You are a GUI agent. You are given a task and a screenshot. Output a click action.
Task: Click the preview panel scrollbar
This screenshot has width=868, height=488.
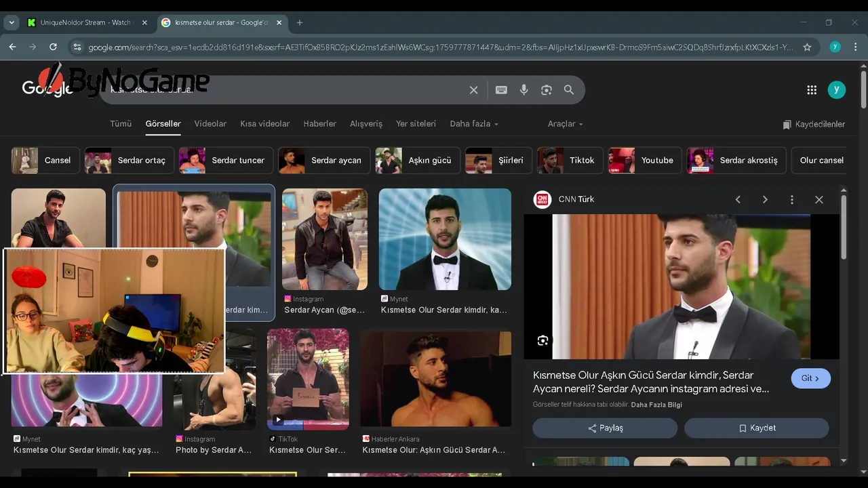point(844,227)
